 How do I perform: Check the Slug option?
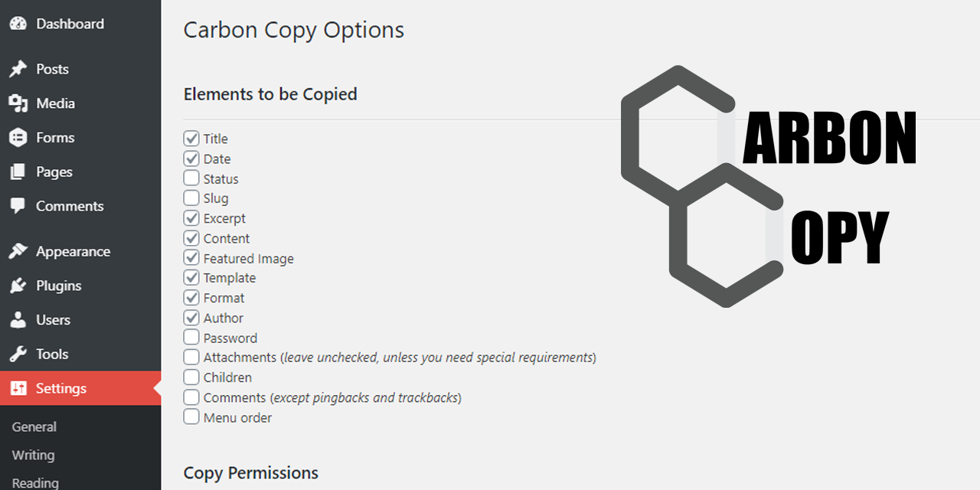tap(191, 198)
